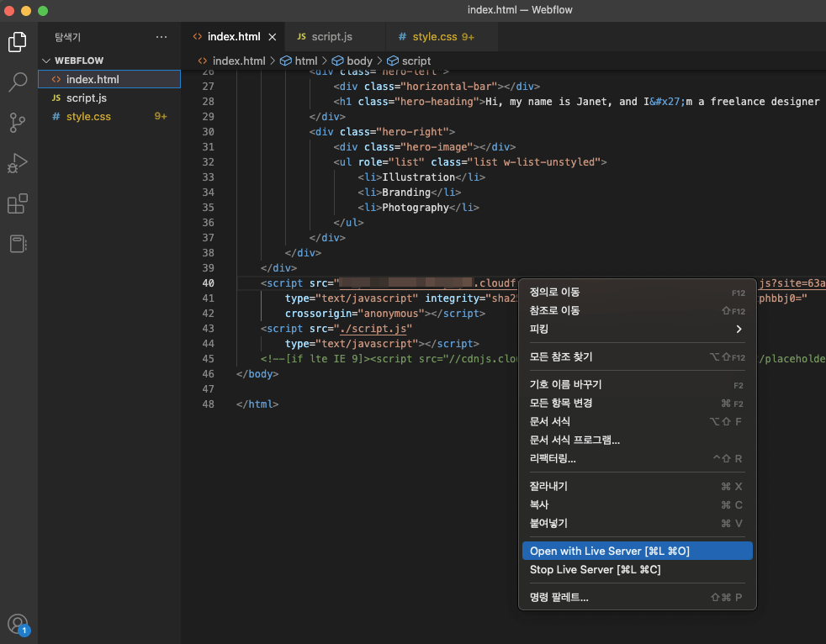Click line number 40 in the gutter
The image size is (826, 644).
click(208, 283)
